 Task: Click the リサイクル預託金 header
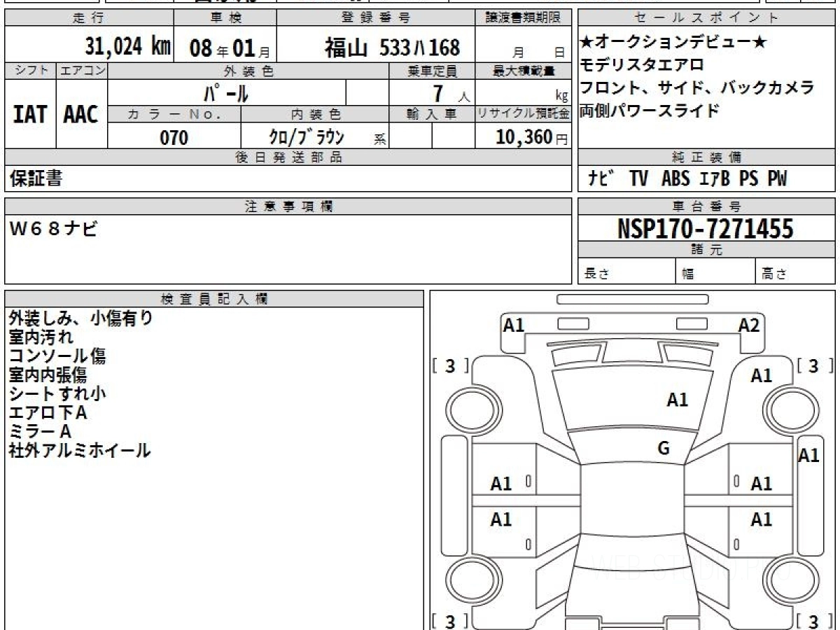click(524, 113)
